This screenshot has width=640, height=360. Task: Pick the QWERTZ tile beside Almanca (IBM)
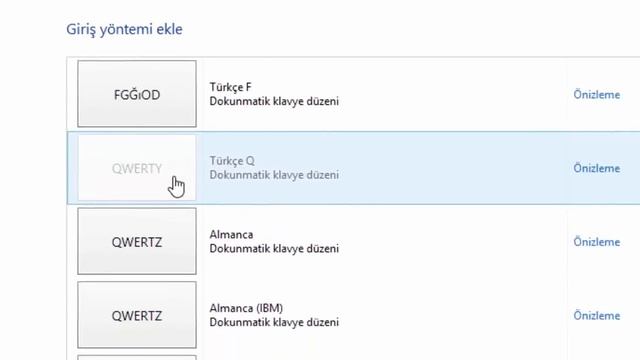pyautogui.click(x=137, y=315)
